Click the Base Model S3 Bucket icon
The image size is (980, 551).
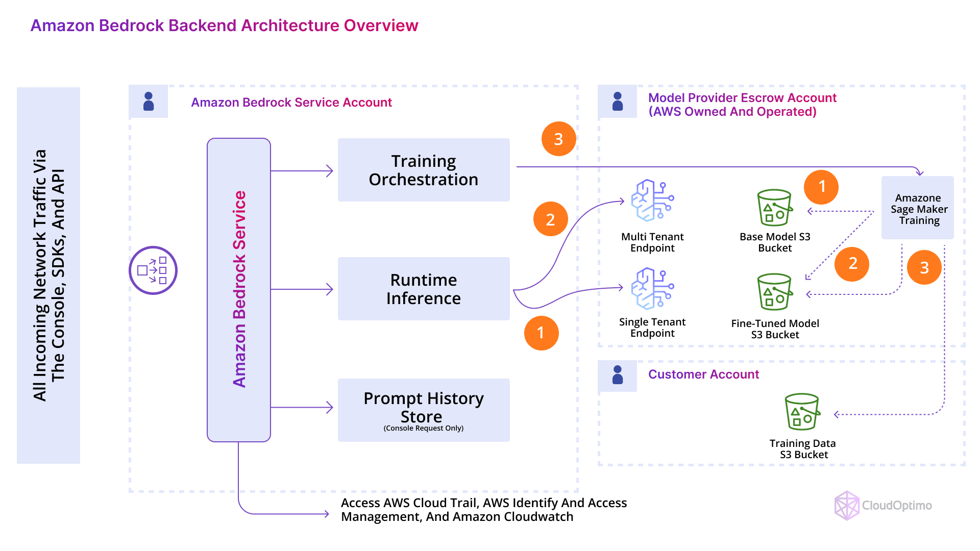[775, 208]
